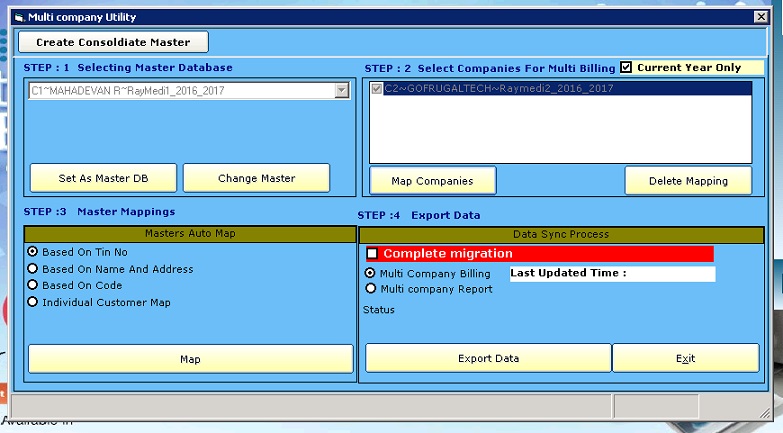Click the Data Sync Process header
783x433 pixels.
coord(561,234)
